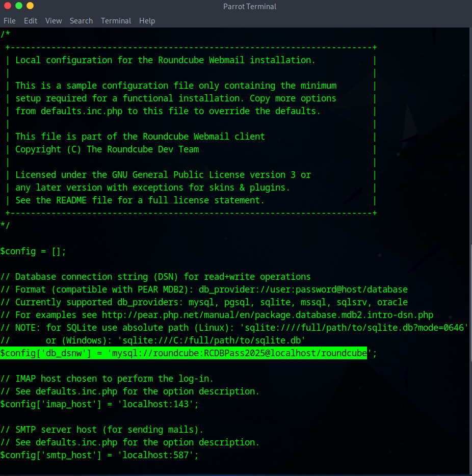This screenshot has height=476, width=472.
Task: Click the 'See the README file' line
Action: coord(140,200)
